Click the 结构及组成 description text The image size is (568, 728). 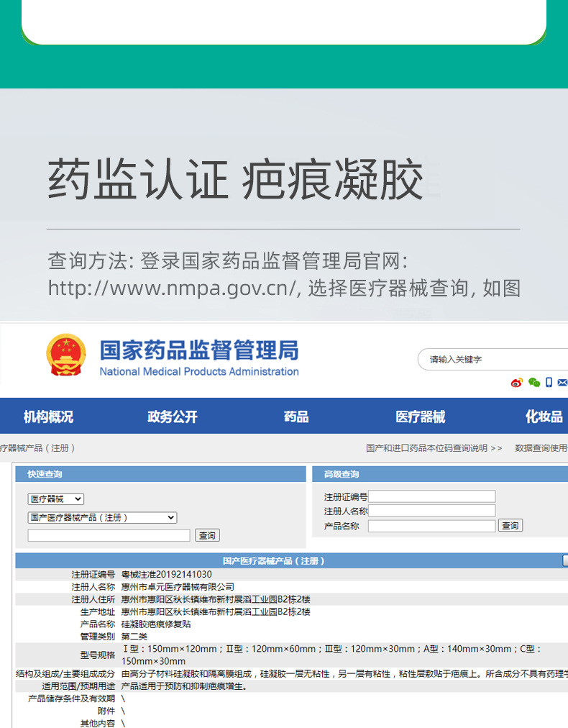click(344, 673)
